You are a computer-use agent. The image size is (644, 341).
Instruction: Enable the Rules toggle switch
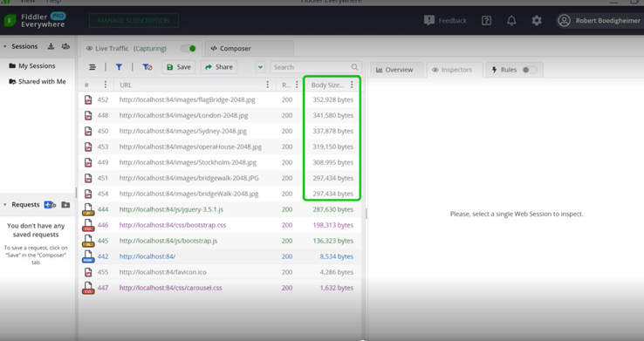click(x=529, y=70)
